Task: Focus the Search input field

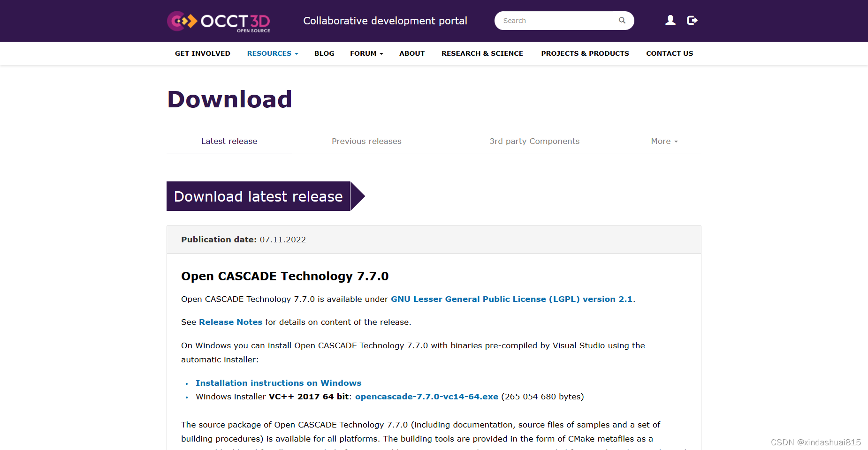Action: pos(564,21)
